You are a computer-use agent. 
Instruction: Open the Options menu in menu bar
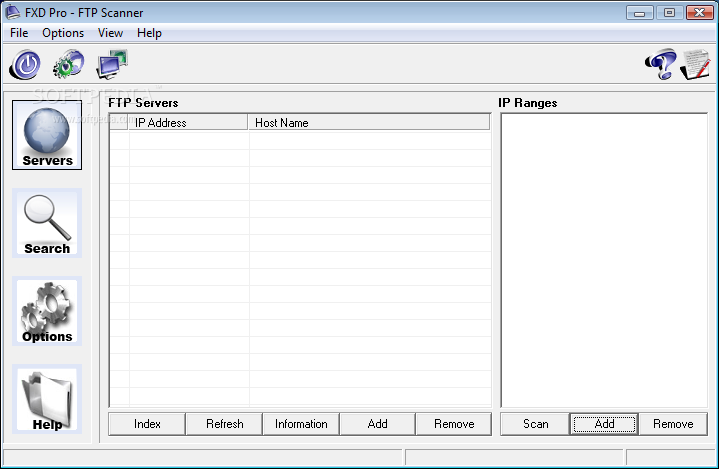pyautogui.click(x=63, y=33)
